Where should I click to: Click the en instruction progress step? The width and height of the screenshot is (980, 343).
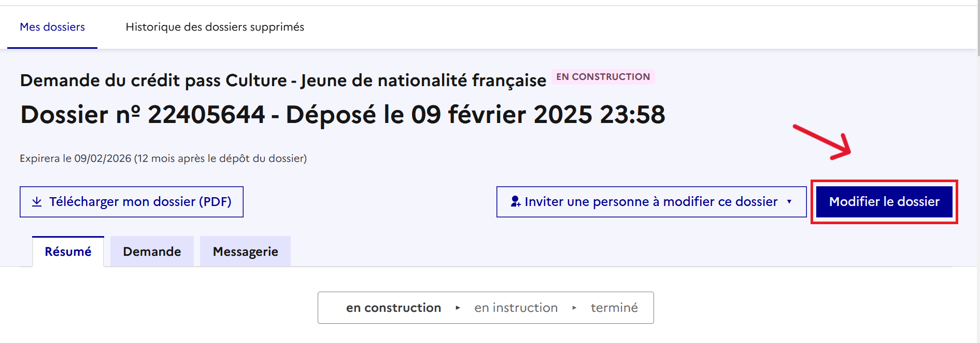pyautogui.click(x=516, y=308)
